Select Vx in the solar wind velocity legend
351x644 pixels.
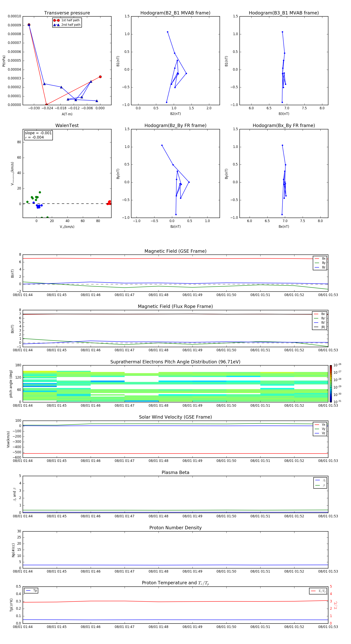pyautogui.click(x=320, y=424)
